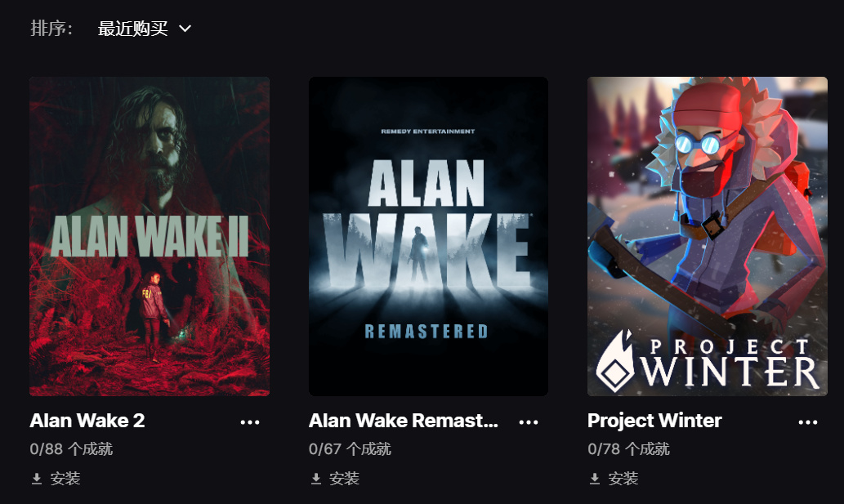The image size is (844, 504).
Task: Click the download arrow icon under Project Winter
Action: pos(594,479)
